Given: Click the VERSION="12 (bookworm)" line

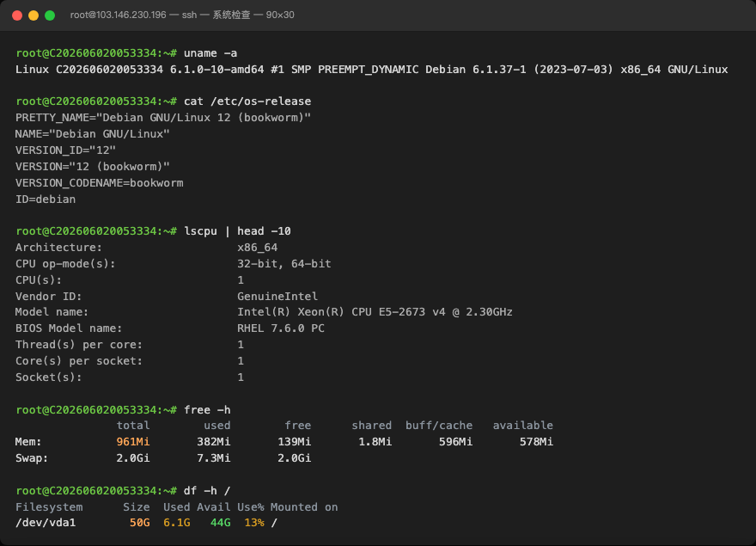Looking at the screenshot, I should pos(93,167).
